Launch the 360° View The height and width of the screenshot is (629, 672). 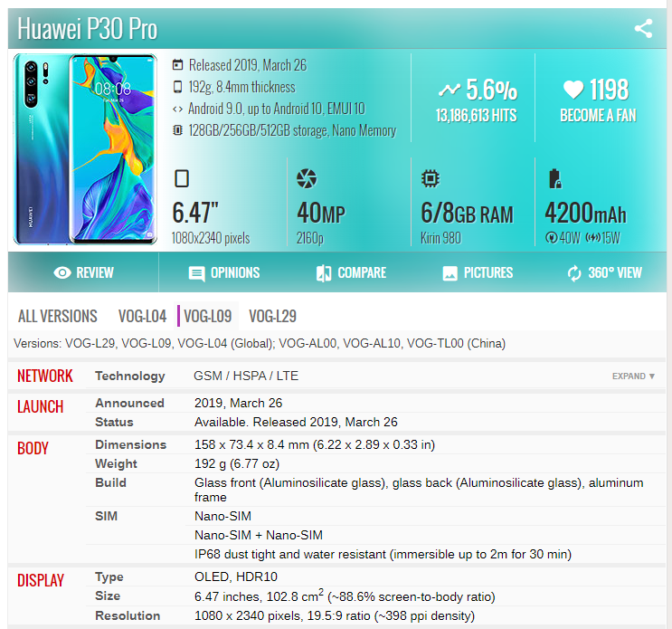coord(604,272)
